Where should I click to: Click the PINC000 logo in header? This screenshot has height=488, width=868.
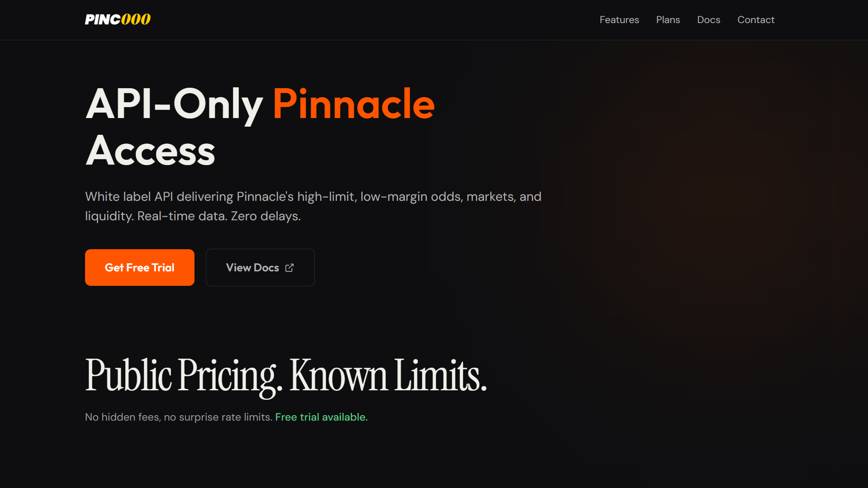coord(118,19)
